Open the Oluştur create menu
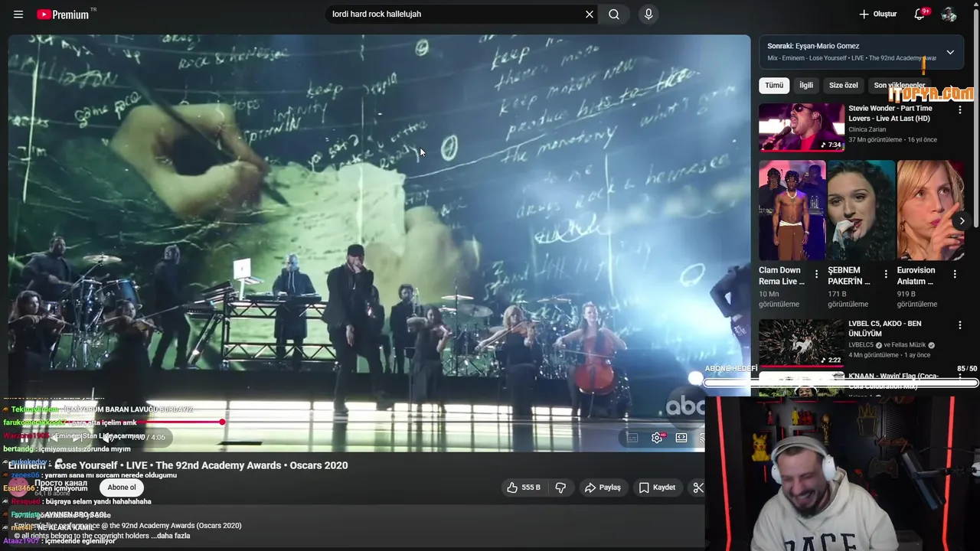 coord(877,15)
